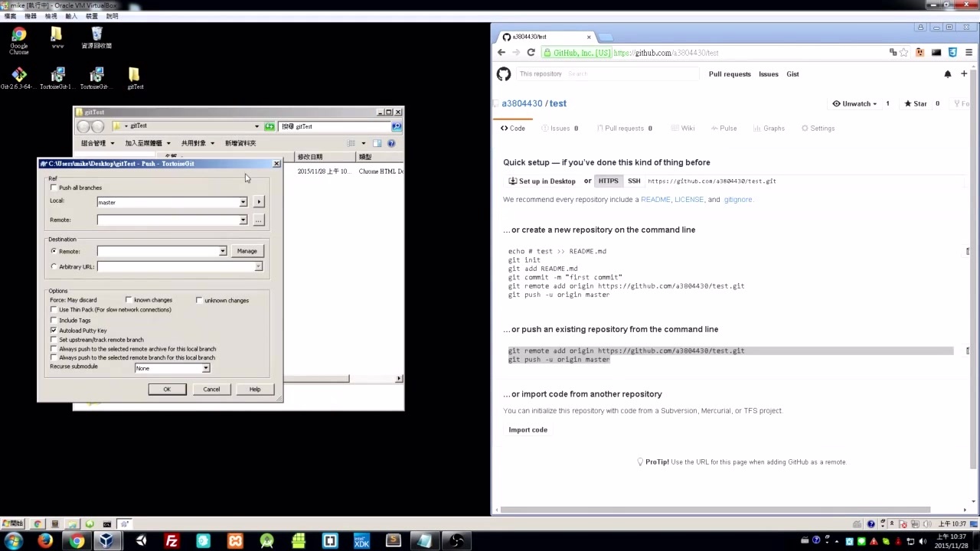
Task: Uncheck Autoload Putty Key
Action: [x=54, y=331]
